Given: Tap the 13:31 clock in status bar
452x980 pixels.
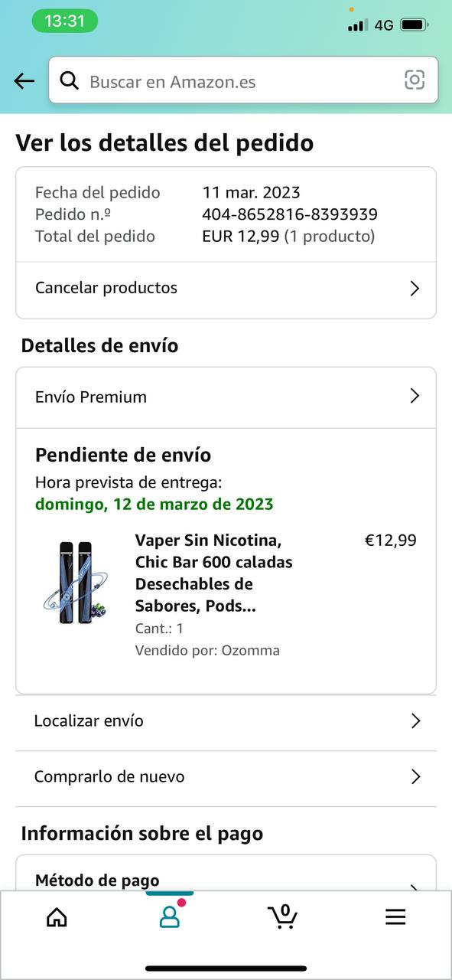Looking at the screenshot, I should pyautogui.click(x=65, y=21).
